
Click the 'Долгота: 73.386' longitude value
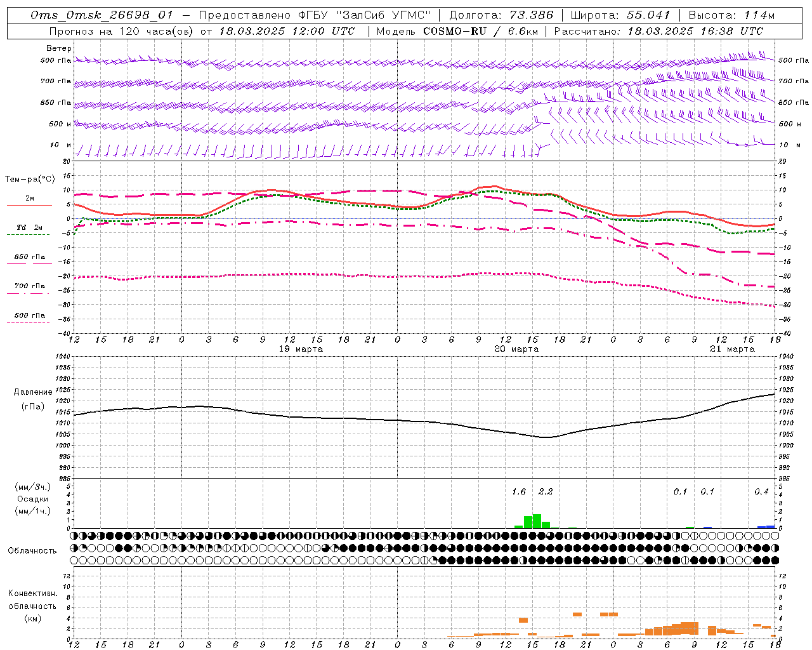[x=501, y=15]
